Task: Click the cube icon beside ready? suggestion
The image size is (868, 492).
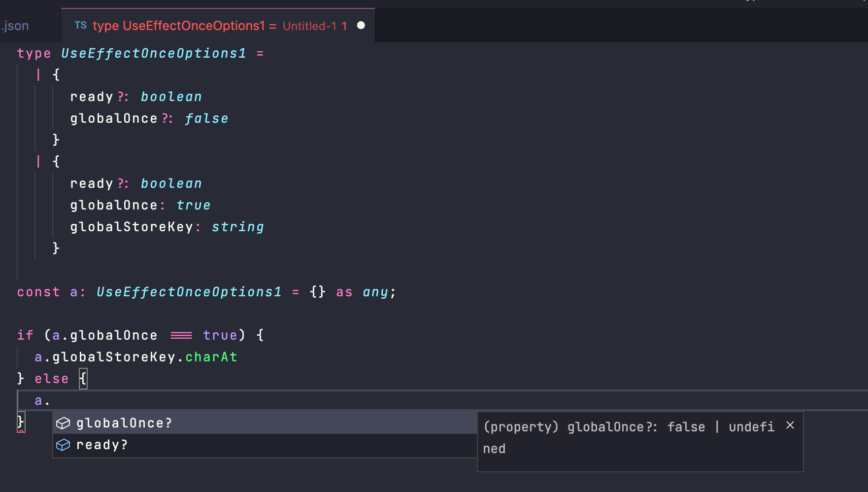Action: click(x=63, y=445)
